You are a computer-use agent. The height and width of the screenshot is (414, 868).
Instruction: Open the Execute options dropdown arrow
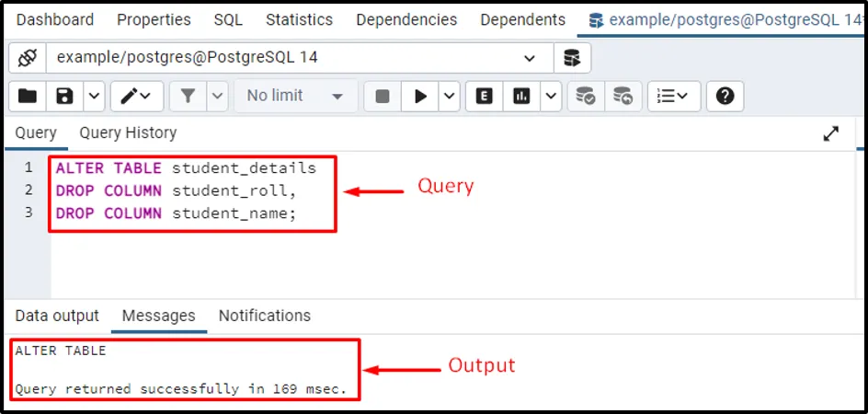tap(449, 96)
